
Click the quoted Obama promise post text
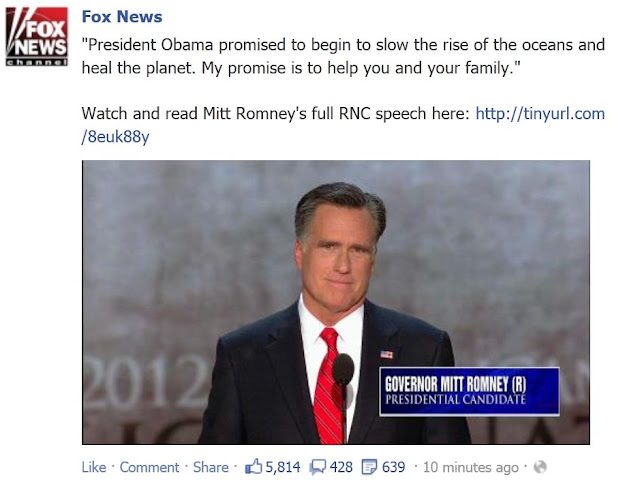tap(343, 56)
